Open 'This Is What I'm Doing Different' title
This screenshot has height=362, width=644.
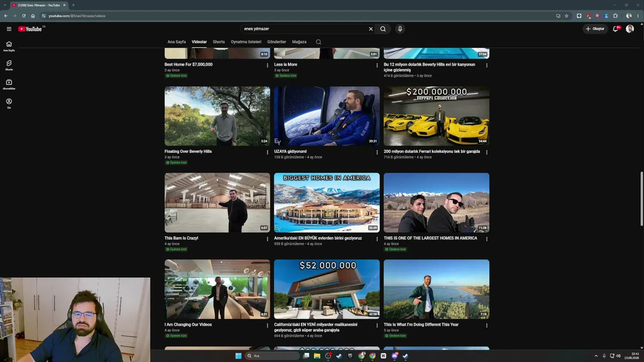click(421, 324)
